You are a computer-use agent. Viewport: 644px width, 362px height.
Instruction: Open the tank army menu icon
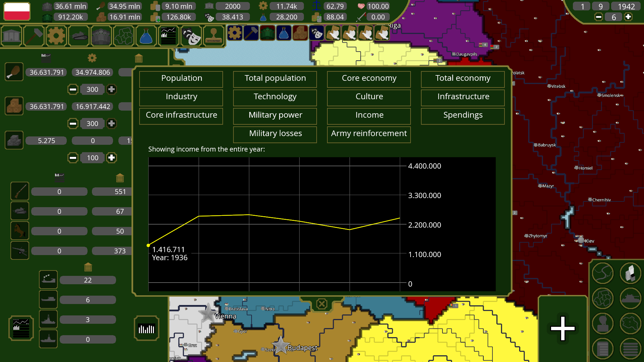tap(79, 36)
